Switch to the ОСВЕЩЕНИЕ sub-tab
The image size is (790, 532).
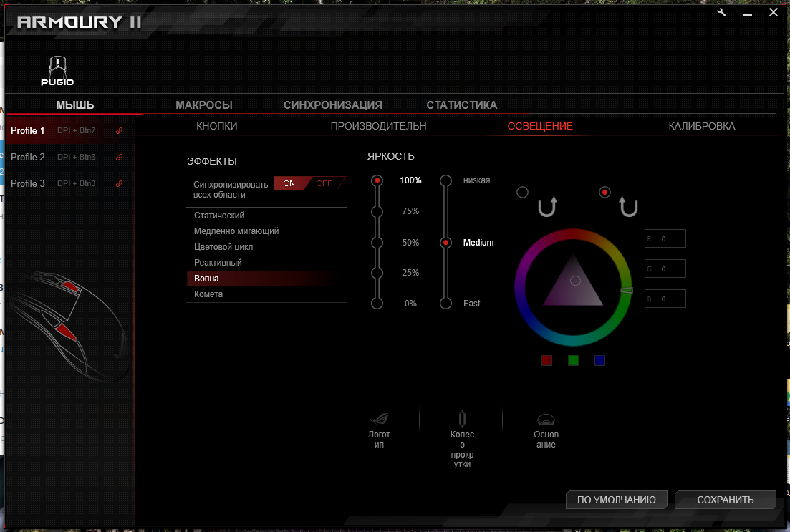coord(540,127)
